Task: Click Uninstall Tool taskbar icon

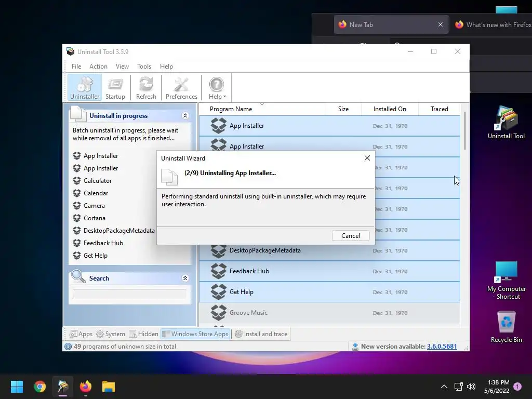Action: pyautogui.click(x=63, y=387)
